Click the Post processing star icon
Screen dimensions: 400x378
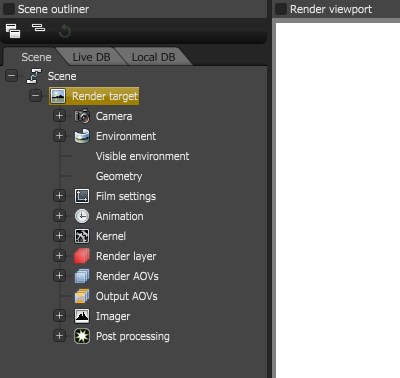point(82,336)
